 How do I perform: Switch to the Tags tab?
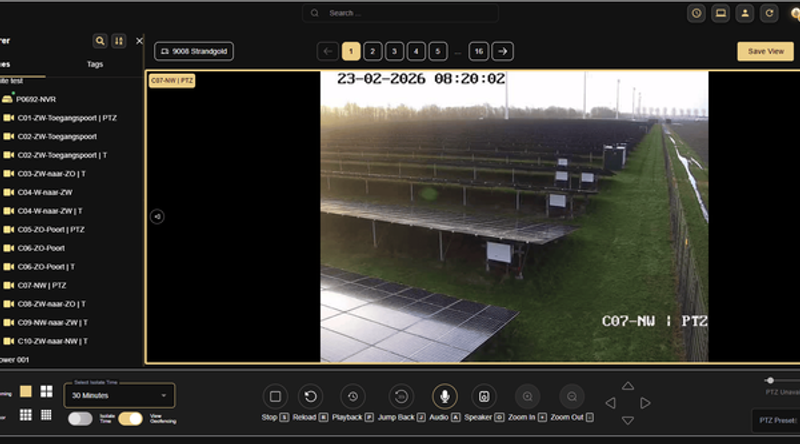(95, 64)
